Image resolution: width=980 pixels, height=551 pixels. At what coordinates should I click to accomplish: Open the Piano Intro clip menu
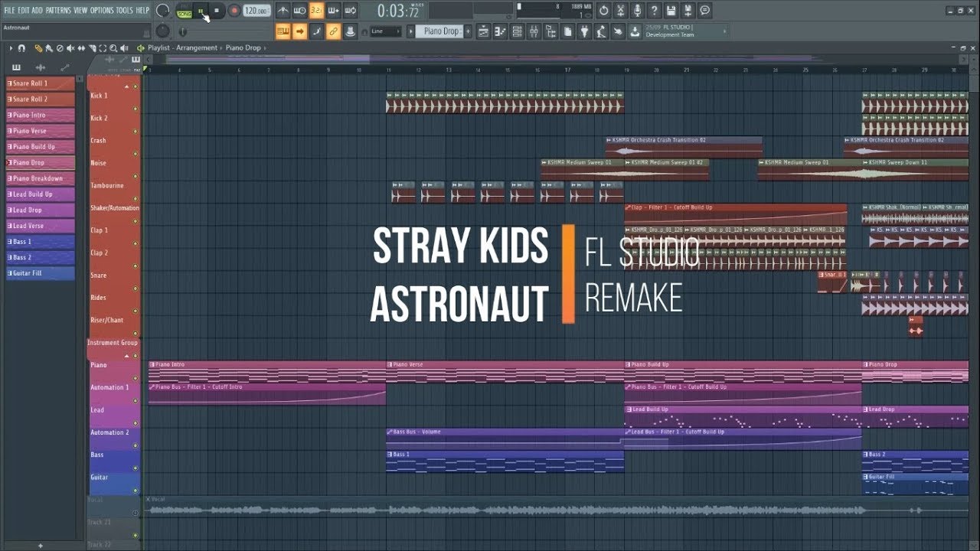point(152,364)
